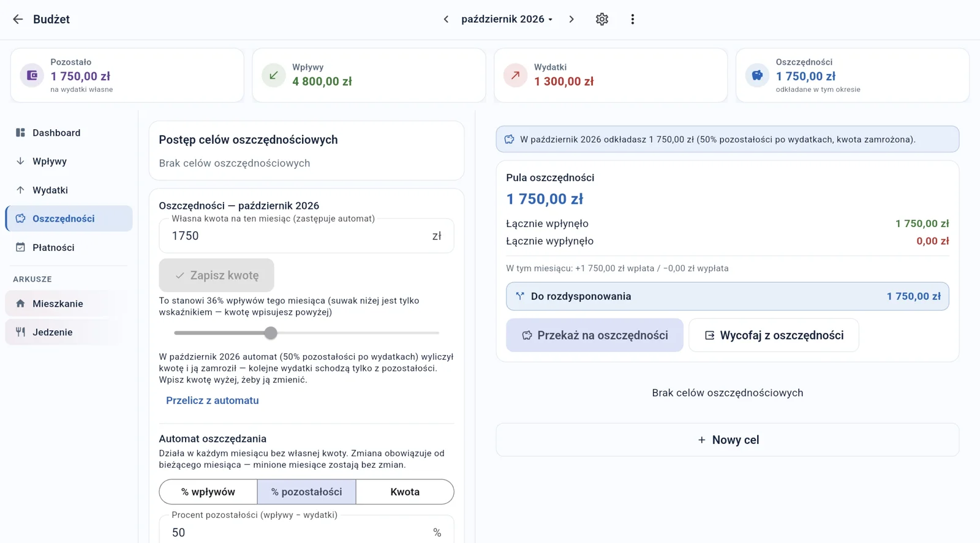Go back with the arrow beside Budżet
This screenshot has height=543, width=980.
[18, 19]
